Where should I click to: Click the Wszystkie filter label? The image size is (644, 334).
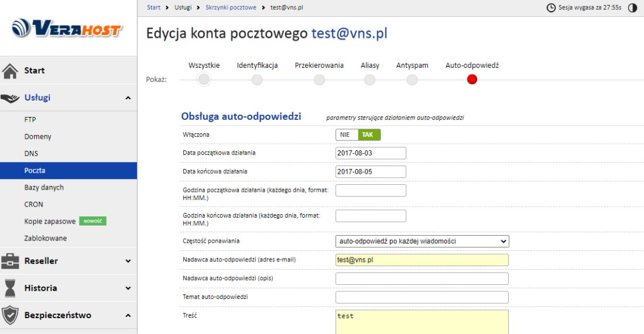(x=204, y=66)
